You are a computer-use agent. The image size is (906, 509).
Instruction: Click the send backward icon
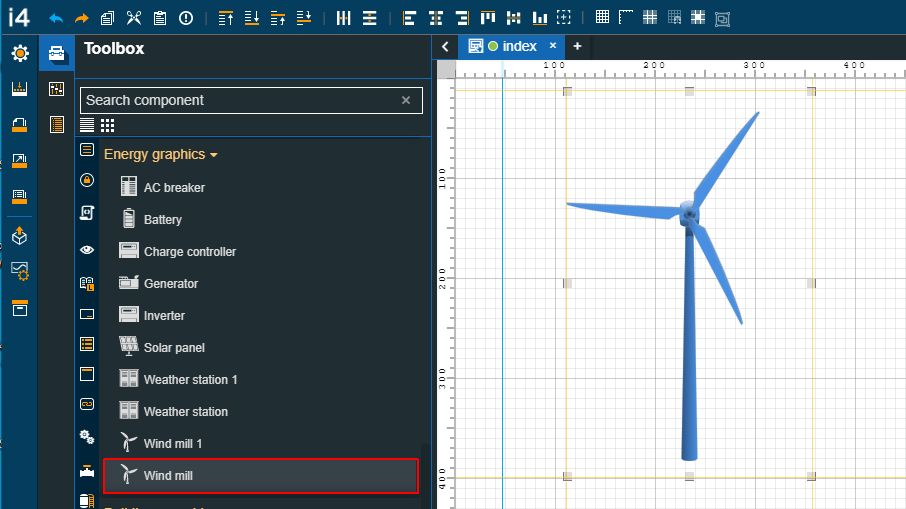(304, 18)
